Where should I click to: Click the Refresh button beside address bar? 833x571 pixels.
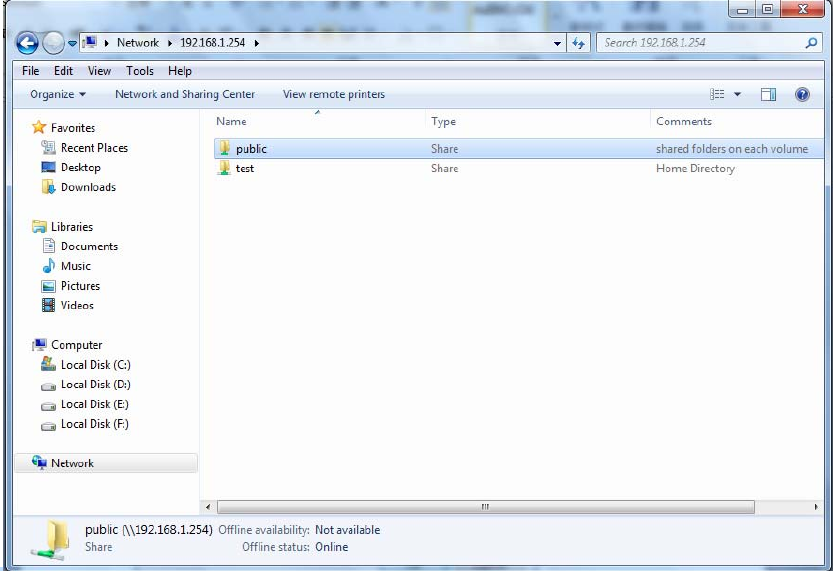(579, 43)
